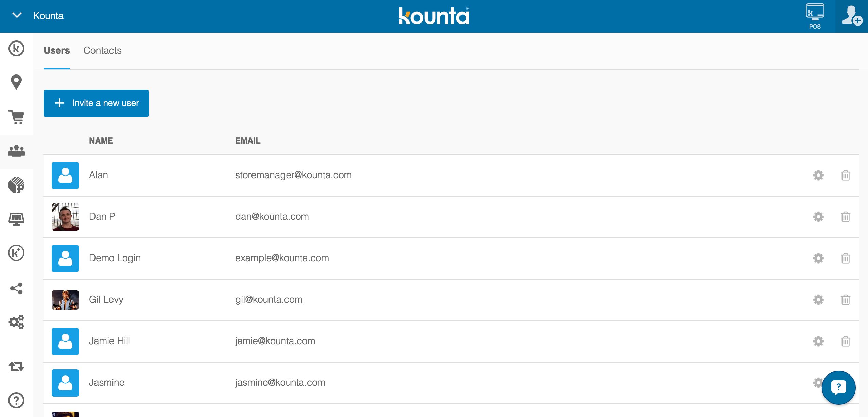Open settings gear for Dan P
The image size is (868, 417).
tap(818, 217)
